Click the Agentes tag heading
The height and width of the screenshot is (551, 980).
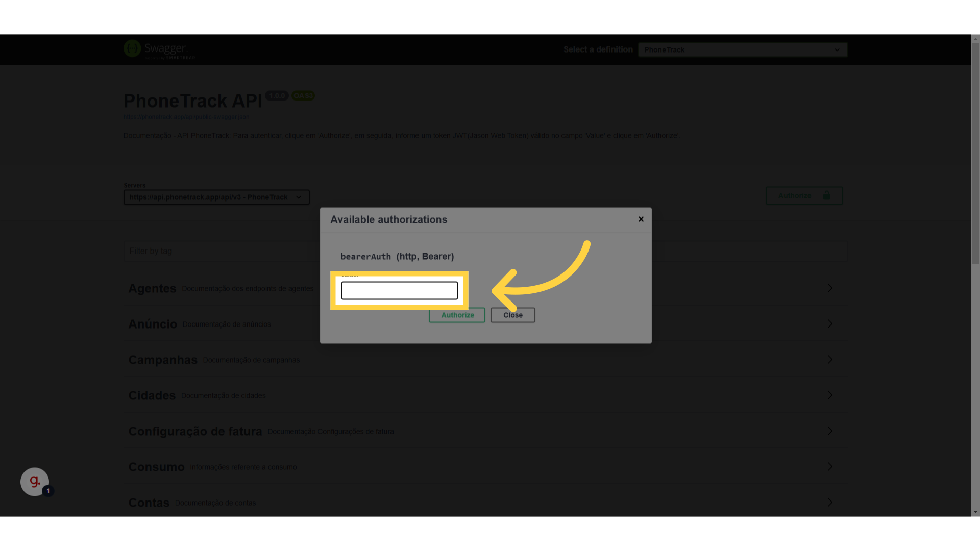coord(152,288)
